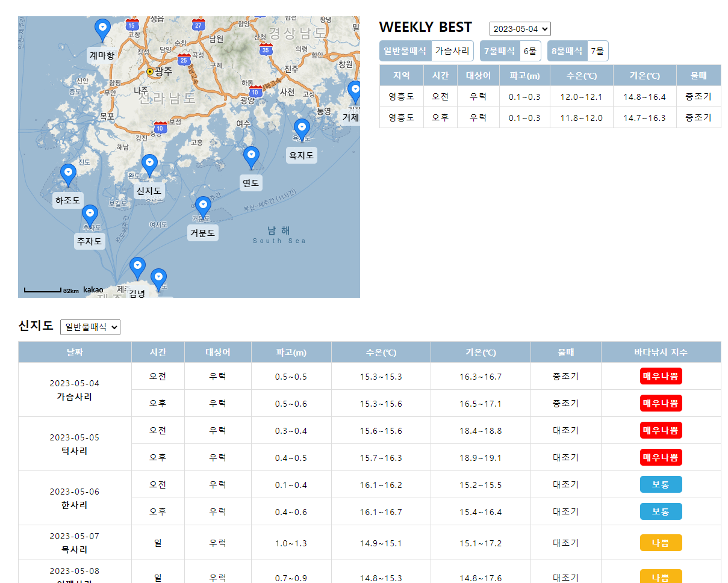Click the 계마항 map pin

pos(102,29)
